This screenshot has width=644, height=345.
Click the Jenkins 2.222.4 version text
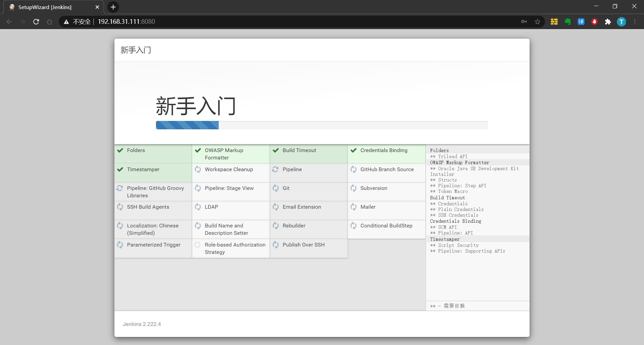click(x=142, y=324)
